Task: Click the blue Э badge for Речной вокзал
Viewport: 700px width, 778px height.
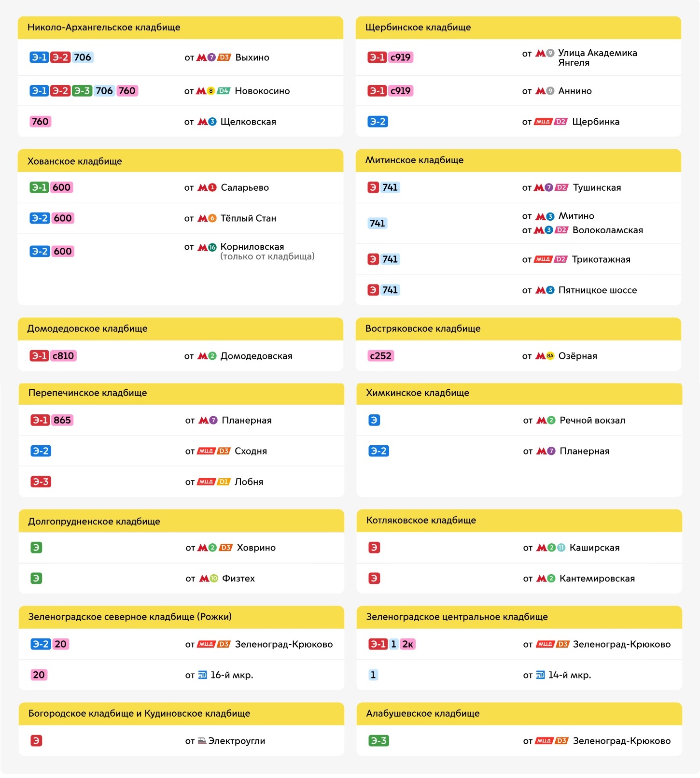Action: (374, 420)
